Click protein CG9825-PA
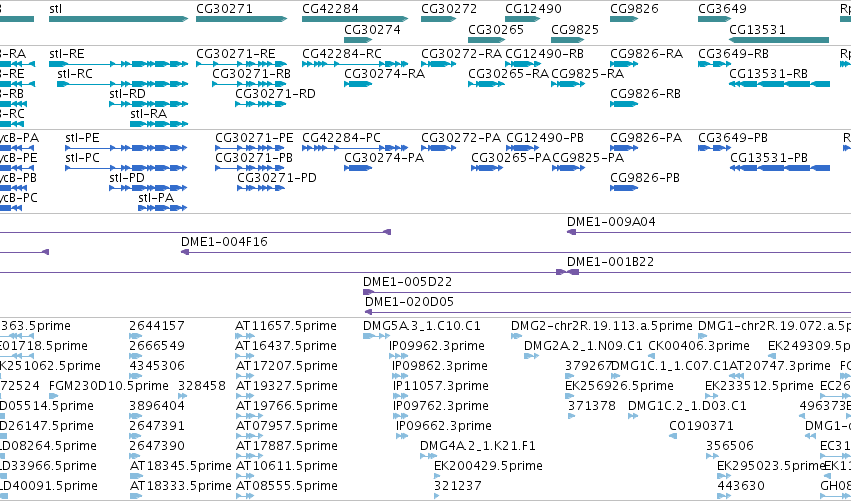The image size is (851, 501). pos(568,168)
